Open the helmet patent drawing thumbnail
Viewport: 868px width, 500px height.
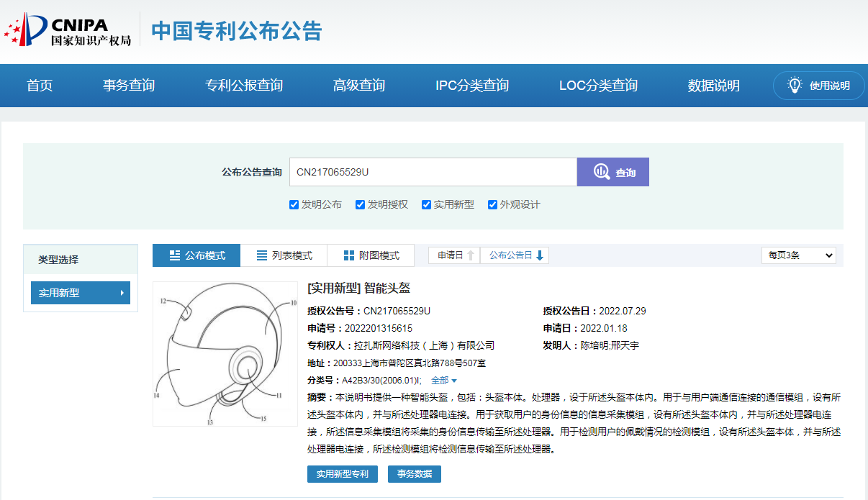point(225,353)
